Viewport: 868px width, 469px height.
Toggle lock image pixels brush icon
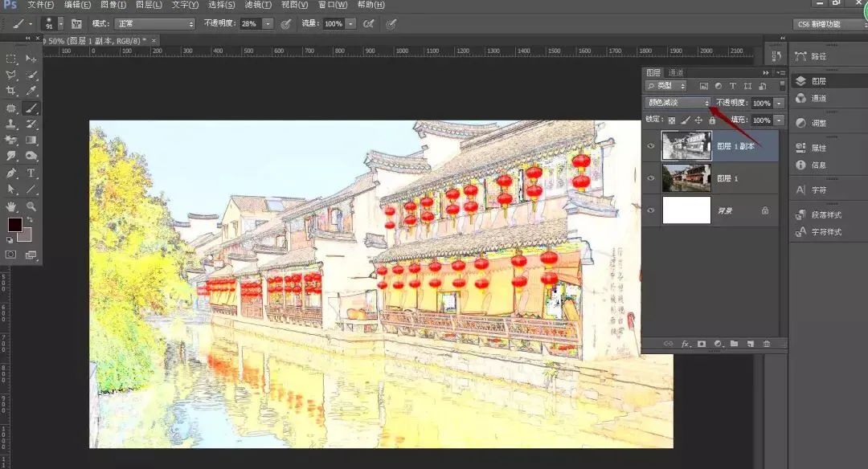pyautogui.click(x=686, y=120)
